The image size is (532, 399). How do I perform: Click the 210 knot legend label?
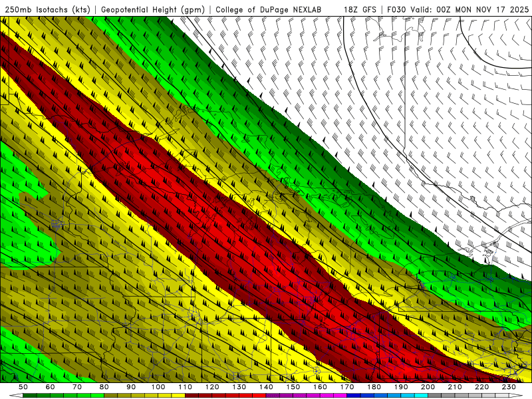coord(455,387)
